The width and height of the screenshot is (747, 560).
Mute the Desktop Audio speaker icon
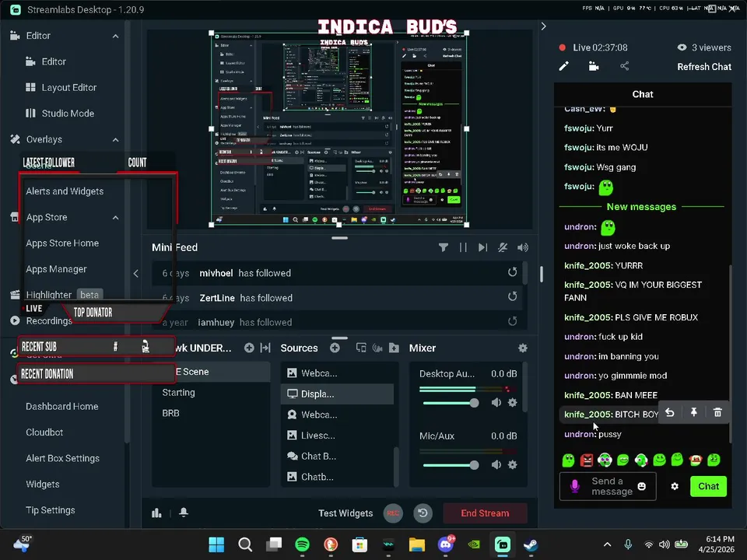(x=496, y=403)
